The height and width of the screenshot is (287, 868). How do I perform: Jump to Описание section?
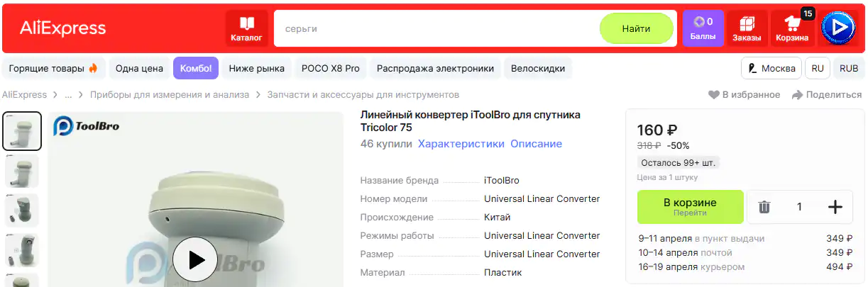(x=536, y=144)
